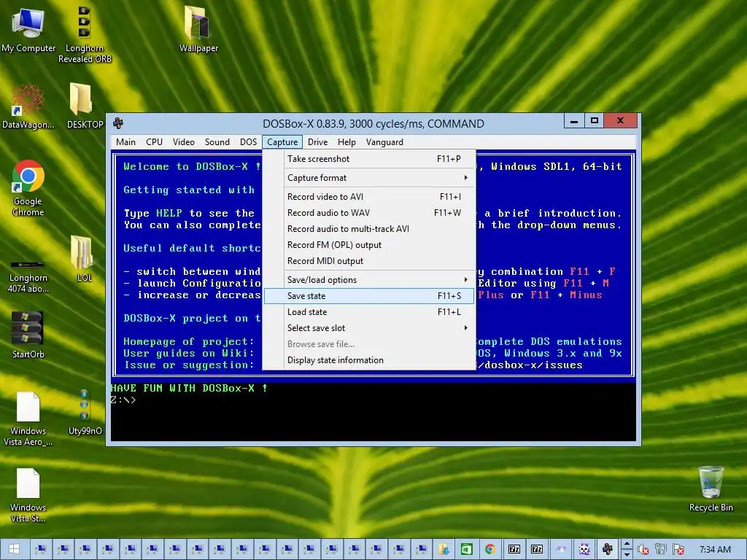Open the Action Center flag tray icon
The width and height of the screenshot is (747, 560).
[x=678, y=550]
